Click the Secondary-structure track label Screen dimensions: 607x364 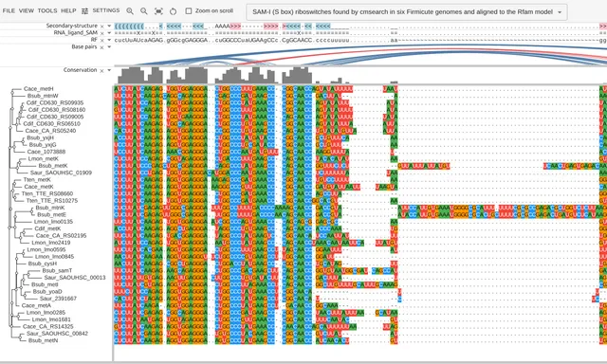[72, 26]
